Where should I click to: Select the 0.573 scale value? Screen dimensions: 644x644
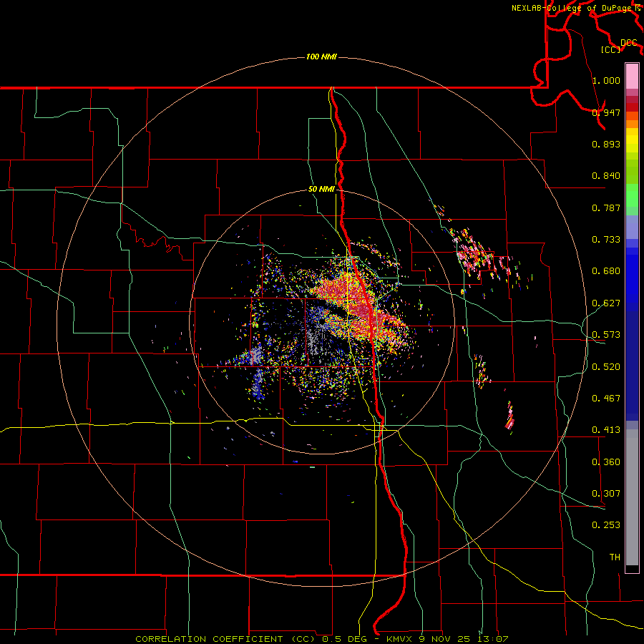click(x=606, y=335)
